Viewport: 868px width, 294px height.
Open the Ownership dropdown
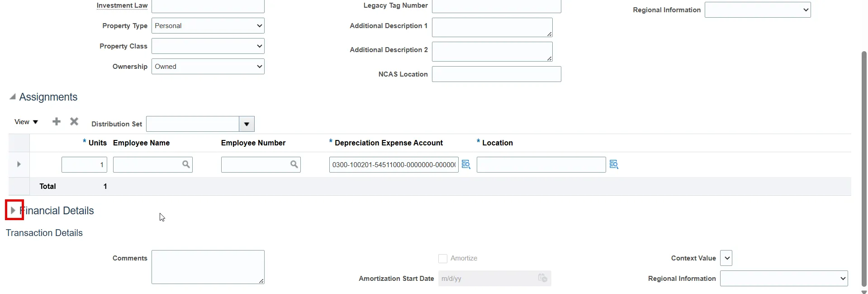click(208, 67)
